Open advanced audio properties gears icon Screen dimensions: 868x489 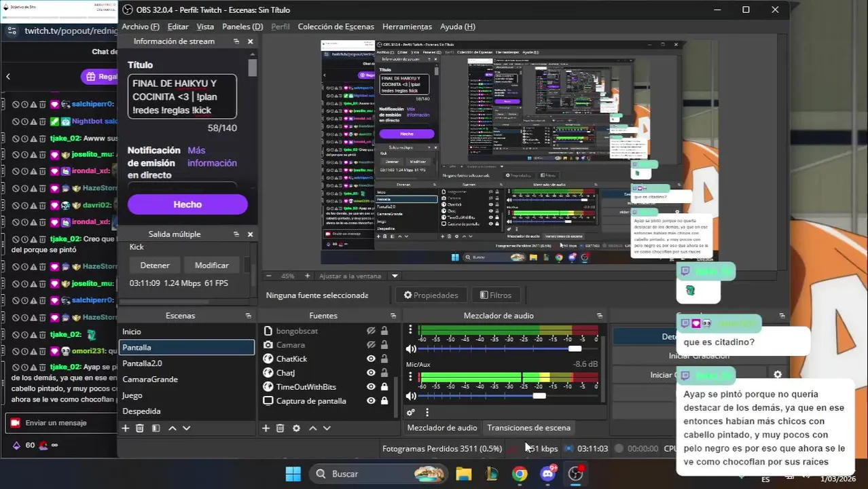click(x=411, y=412)
